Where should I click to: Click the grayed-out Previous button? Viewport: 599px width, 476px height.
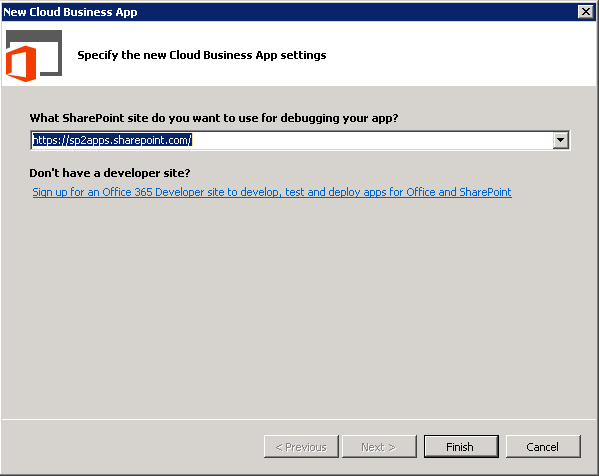301,446
